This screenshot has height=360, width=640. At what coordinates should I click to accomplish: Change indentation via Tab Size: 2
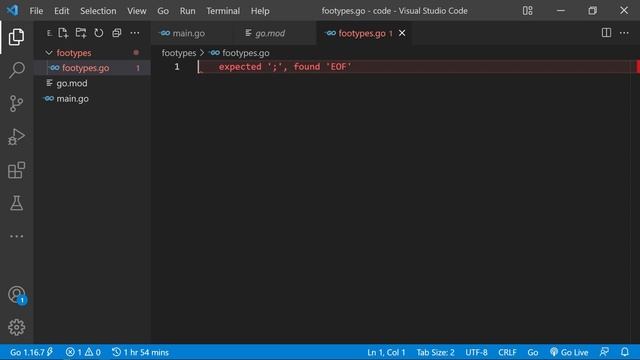435,352
